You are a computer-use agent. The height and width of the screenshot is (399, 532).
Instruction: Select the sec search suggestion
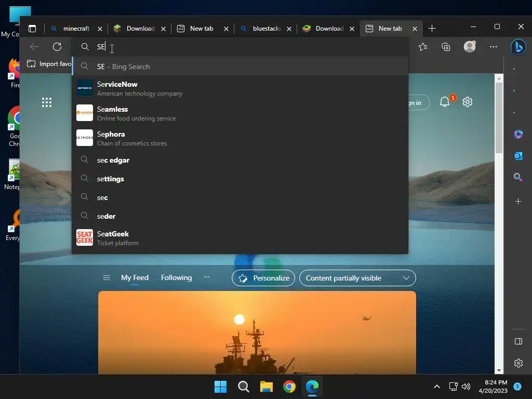click(x=240, y=197)
